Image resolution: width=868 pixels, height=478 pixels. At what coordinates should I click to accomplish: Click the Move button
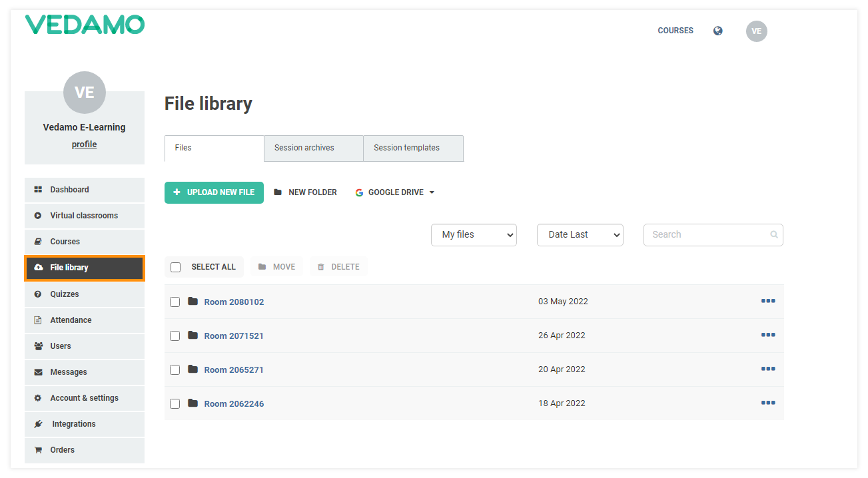point(276,267)
